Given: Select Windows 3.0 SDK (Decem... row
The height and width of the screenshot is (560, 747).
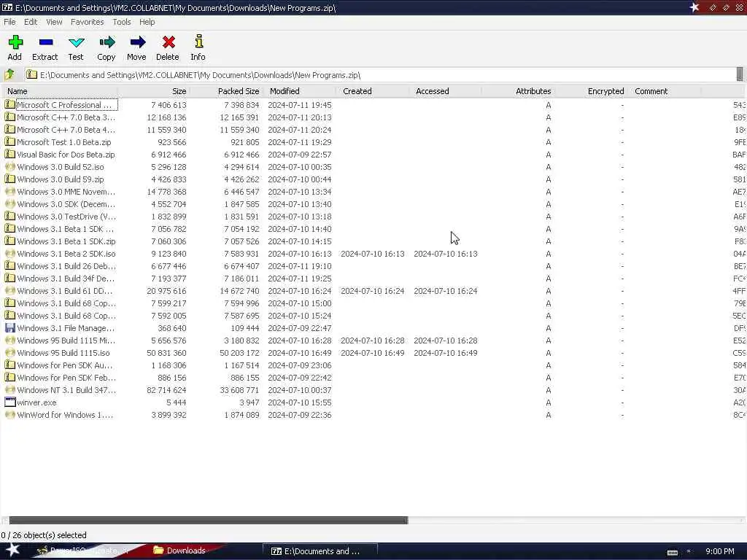Looking at the screenshot, I should coord(373,204).
